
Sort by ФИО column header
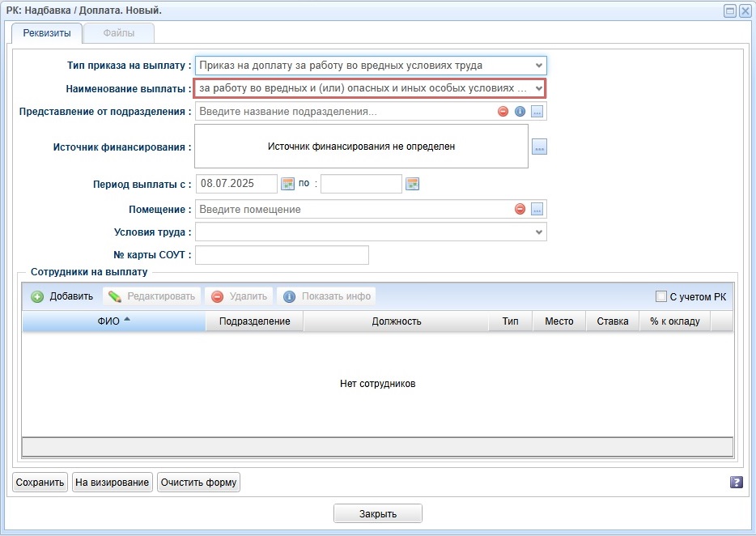(114, 321)
